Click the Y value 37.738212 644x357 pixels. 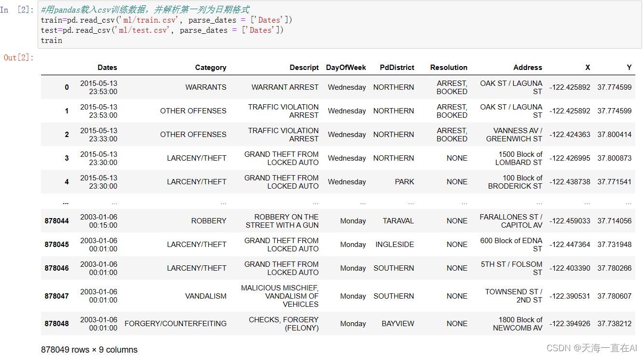pyautogui.click(x=615, y=324)
